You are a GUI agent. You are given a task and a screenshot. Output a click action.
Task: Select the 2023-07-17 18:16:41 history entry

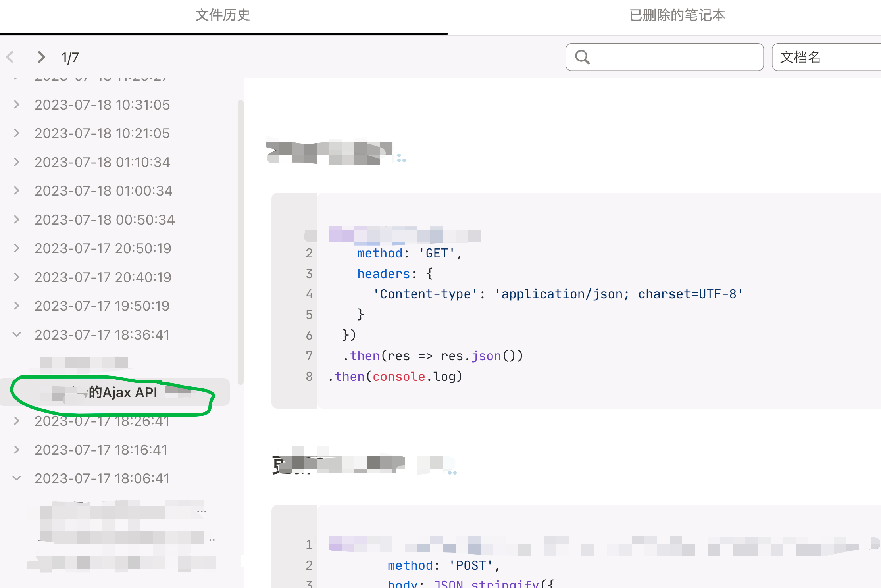(101, 450)
